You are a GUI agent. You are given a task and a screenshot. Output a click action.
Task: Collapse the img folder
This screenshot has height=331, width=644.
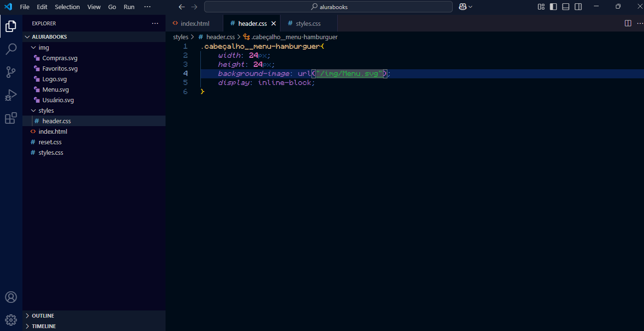coord(94,47)
